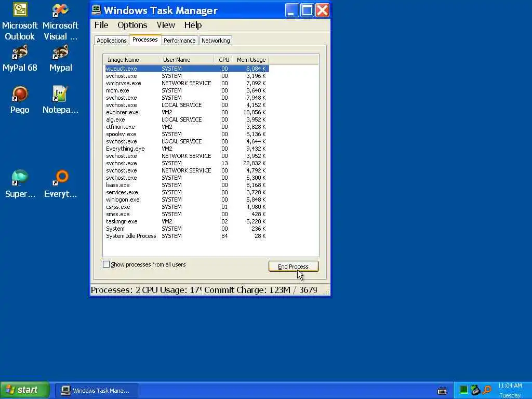
Task: Open the Options menu
Action: click(x=132, y=25)
